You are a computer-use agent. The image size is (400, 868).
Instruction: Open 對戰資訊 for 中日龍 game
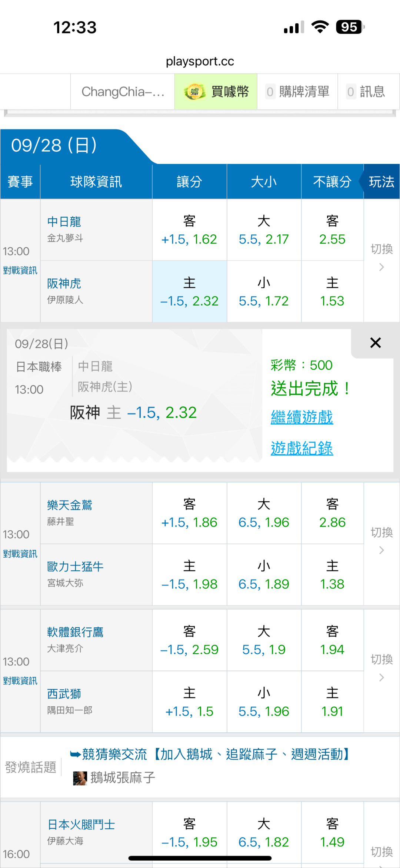[x=20, y=270]
